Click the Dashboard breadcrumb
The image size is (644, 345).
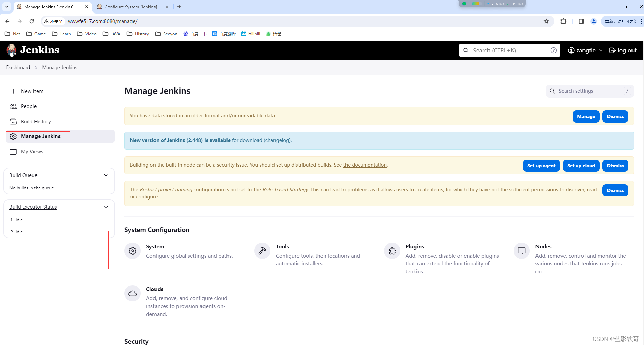(18, 68)
